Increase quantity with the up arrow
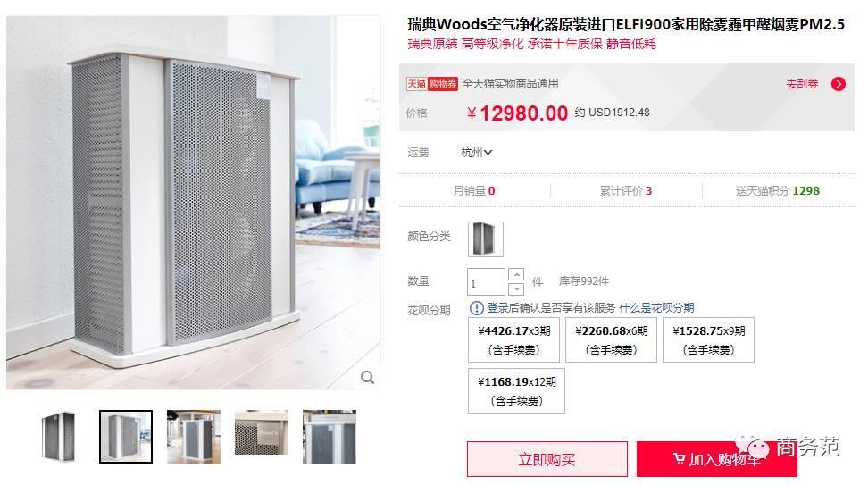The image size is (868, 485). (516, 274)
